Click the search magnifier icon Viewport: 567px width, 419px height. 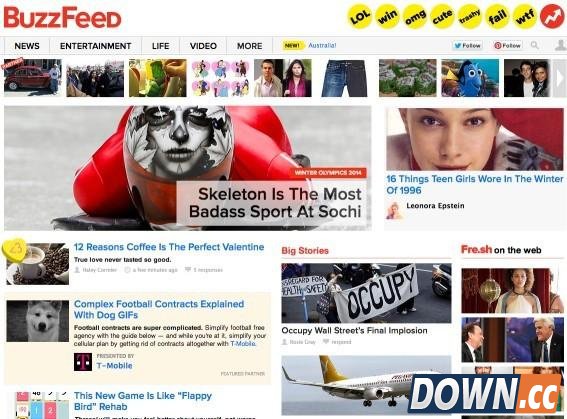(534, 45)
